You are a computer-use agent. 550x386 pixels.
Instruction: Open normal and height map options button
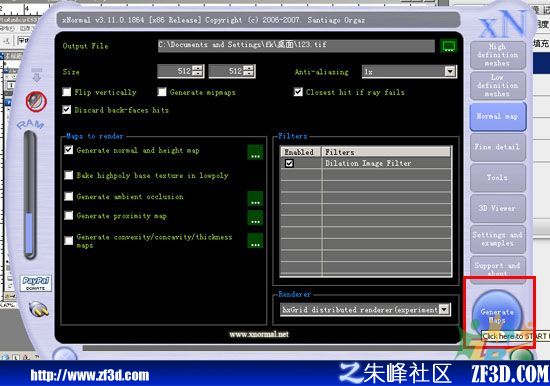pos(255,152)
